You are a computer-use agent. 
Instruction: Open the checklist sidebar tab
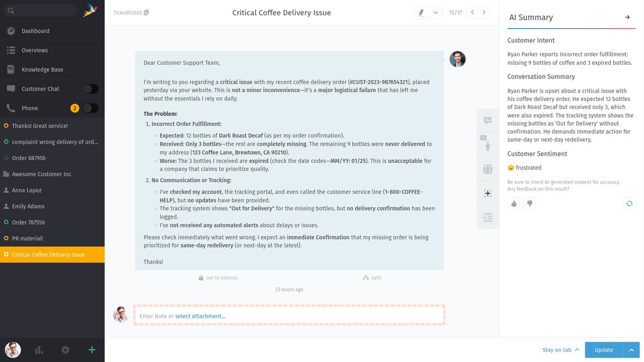[x=488, y=217]
